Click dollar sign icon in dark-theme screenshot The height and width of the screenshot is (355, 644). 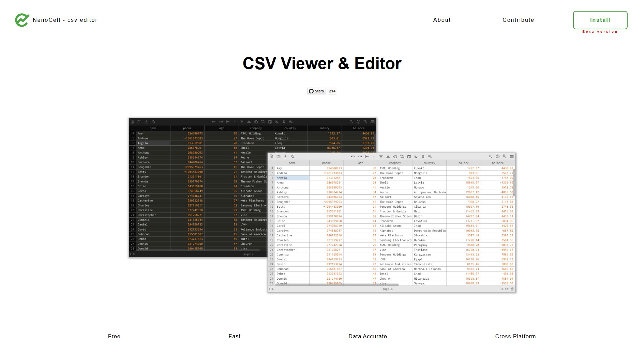point(284,122)
